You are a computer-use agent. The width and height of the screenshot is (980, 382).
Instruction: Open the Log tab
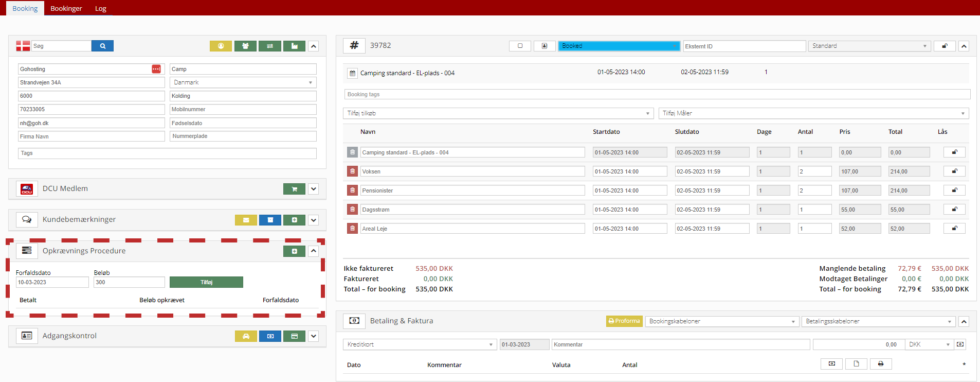coord(101,8)
